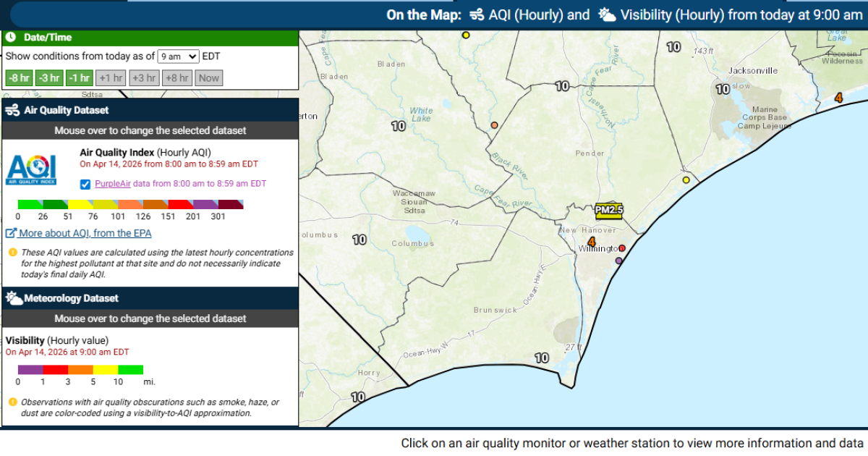This screenshot has height=456, width=868.
Task: Click the AQI logo in the air quality panel
Action: pos(30,171)
